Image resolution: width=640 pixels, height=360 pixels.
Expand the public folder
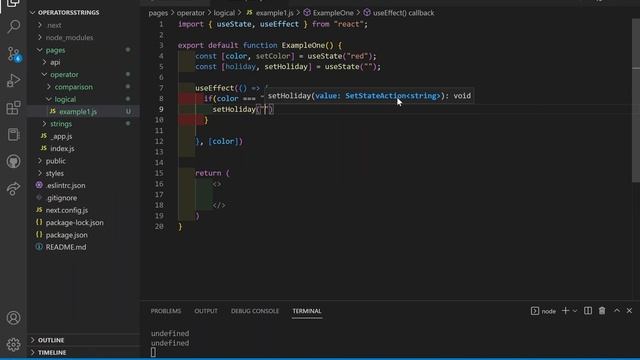pos(56,161)
